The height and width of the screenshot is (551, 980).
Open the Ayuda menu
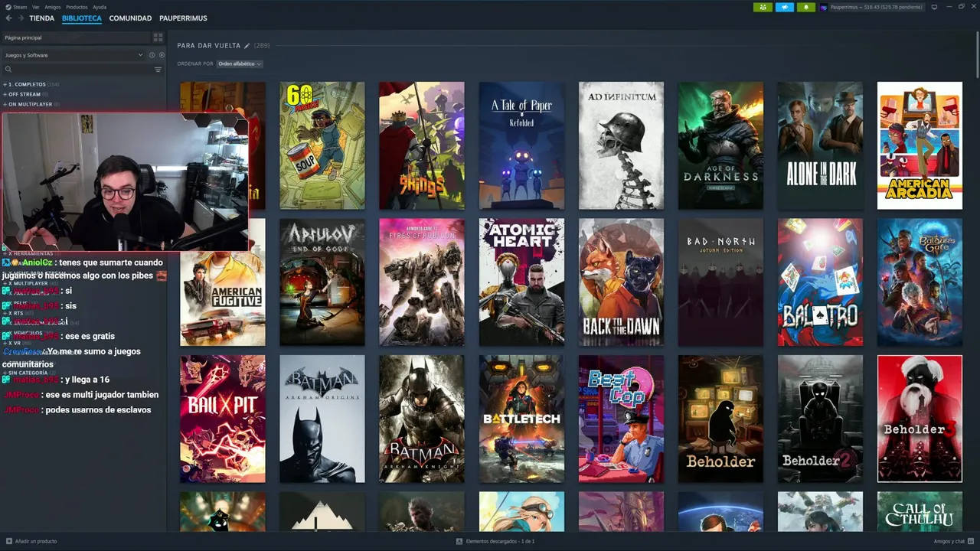pyautogui.click(x=100, y=7)
